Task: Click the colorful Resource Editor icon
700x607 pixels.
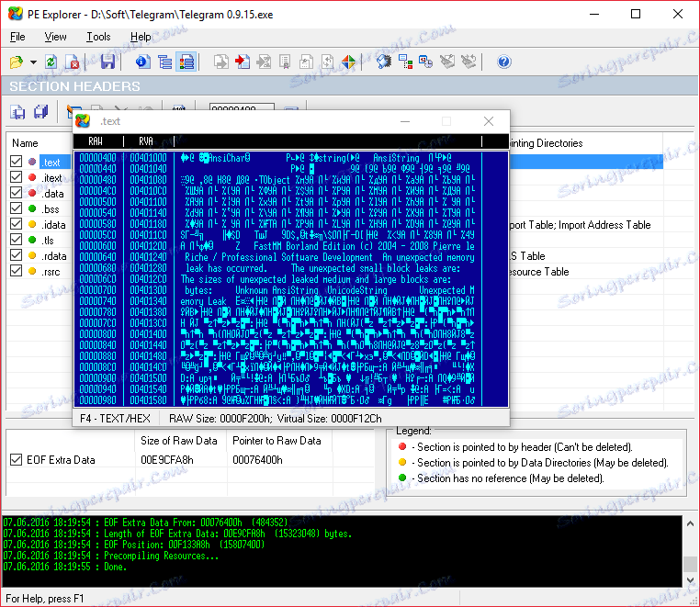Action: coord(348,62)
